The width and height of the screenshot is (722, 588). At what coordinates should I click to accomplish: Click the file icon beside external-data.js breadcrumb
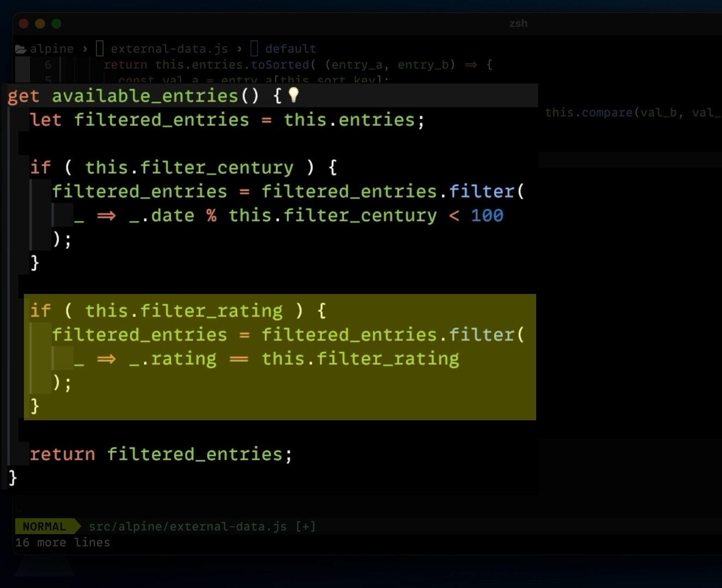click(x=99, y=48)
